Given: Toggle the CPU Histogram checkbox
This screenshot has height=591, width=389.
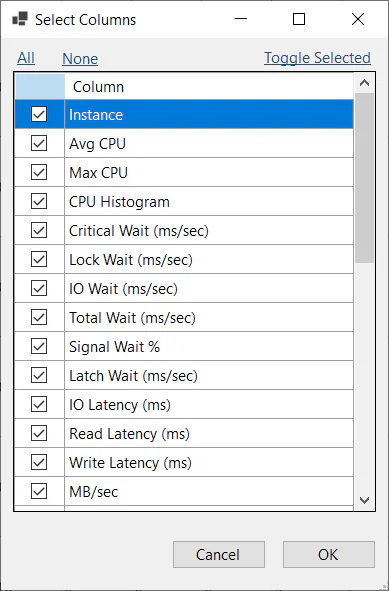Looking at the screenshot, I should [39, 201].
